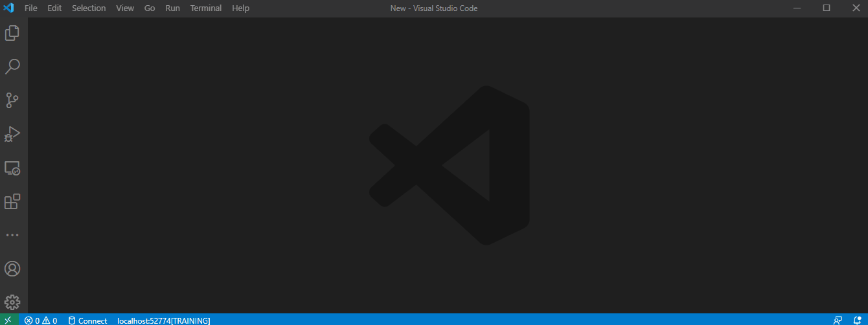Open the feedback icon in status bar
Image resolution: width=868 pixels, height=325 pixels.
point(838,320)
